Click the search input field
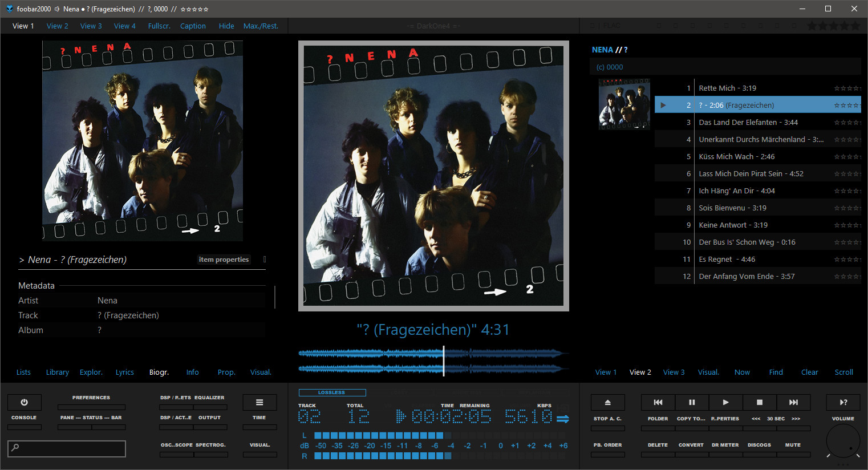The image size is (868, 470). (x=67, y=448)
